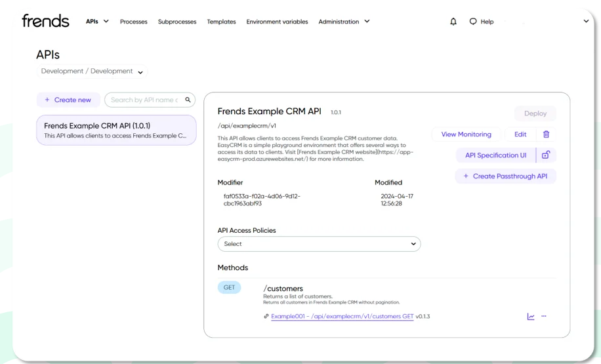Click the Help menu label
This screenshot has width=601, height=364.
click(x=487, y=22)
